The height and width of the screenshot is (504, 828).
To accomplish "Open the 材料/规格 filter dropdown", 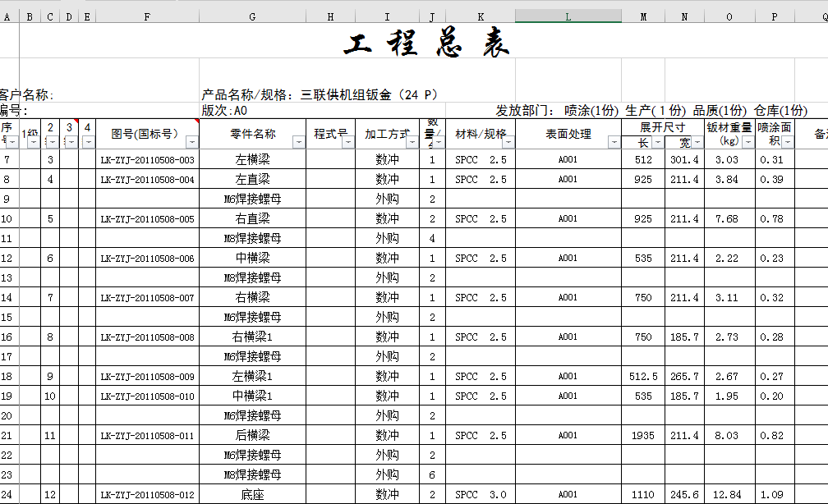I will pyautogui.click(x=507, y=142).
